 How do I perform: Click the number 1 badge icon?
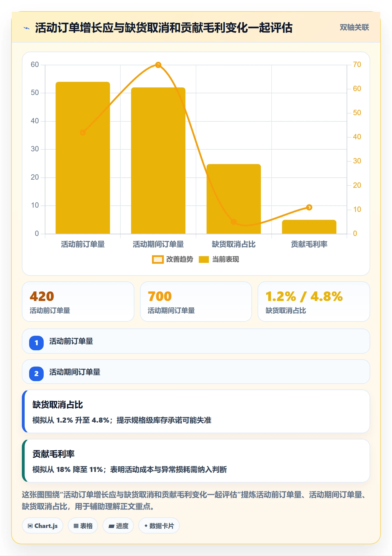click(36, 343)
